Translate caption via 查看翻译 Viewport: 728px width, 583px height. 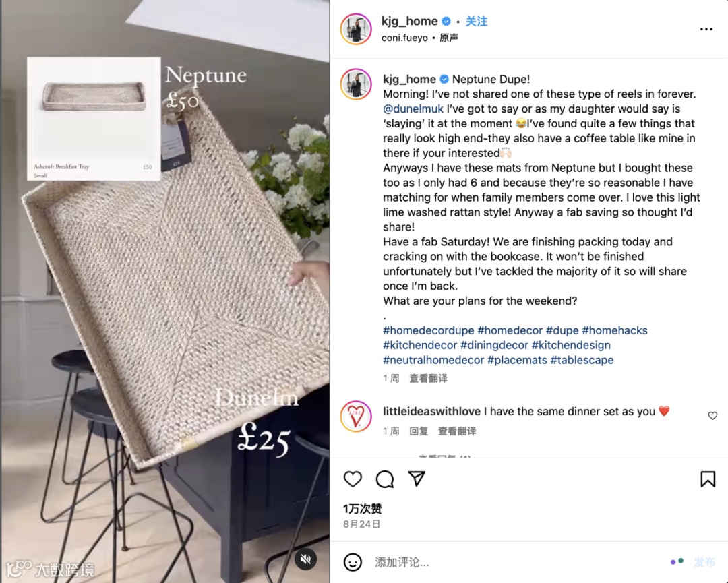click(x=429, y=378)
